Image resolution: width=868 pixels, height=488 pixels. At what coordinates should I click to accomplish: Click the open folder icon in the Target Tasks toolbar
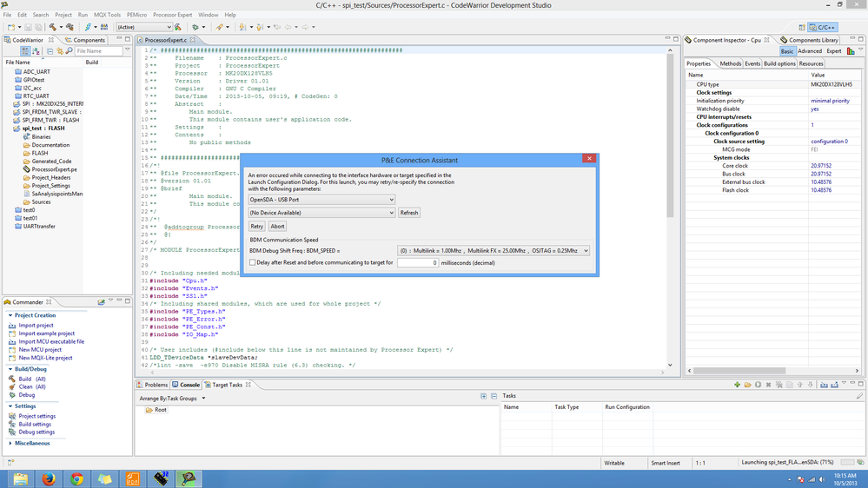coord(747,385)
